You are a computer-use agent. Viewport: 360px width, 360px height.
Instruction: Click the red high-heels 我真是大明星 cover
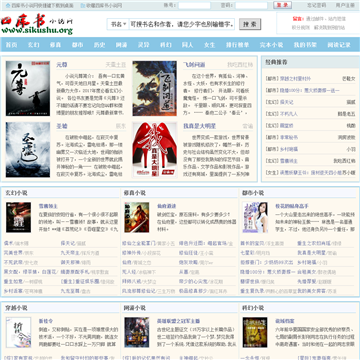155,150
